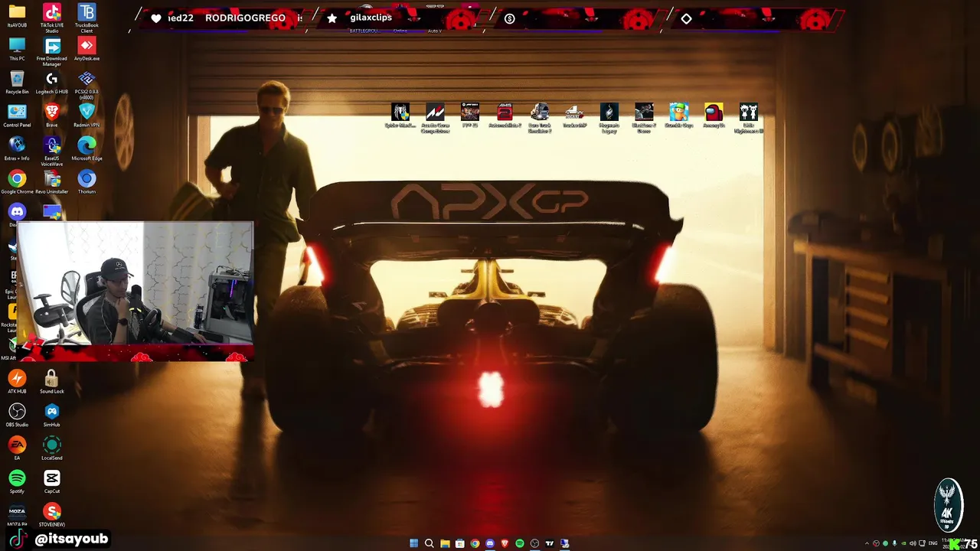This screenshot has width=980, height=551.
Task: Launch SimHub desktop shortcut
Action: click(52, 415)
